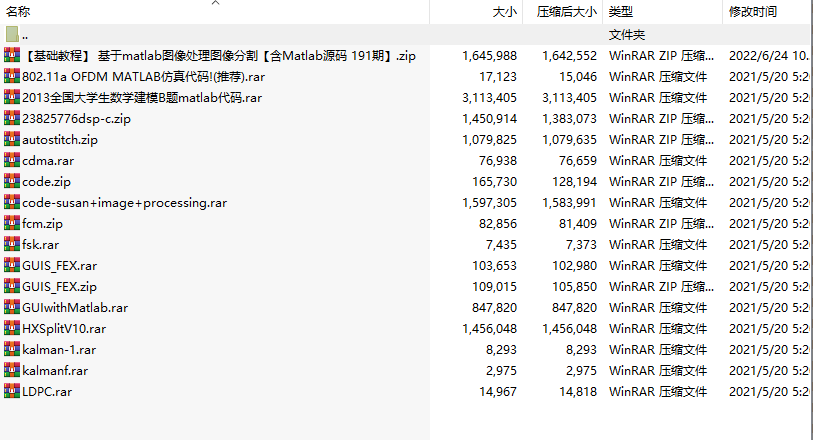Click the archive icon beside 23825776dsp-c.zip
The height and width of the screenshot is (440, 813).
12,119
